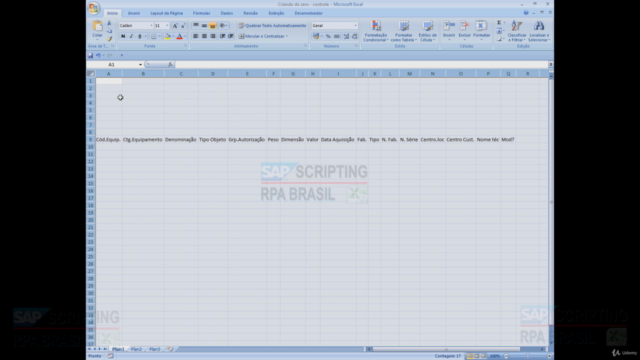Center text horizontally in the cell
Viewport: 640px width, 360px height.
[204, 36]
